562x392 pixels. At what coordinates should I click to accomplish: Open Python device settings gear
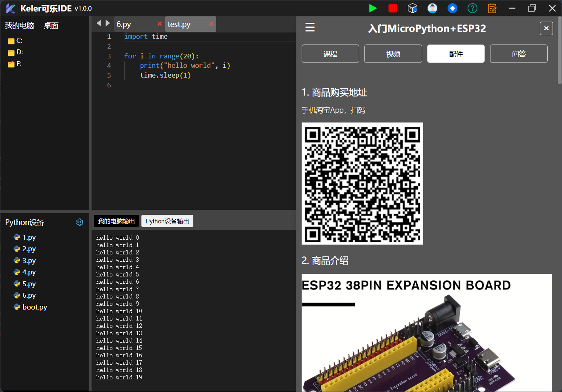tap(80, 222)
